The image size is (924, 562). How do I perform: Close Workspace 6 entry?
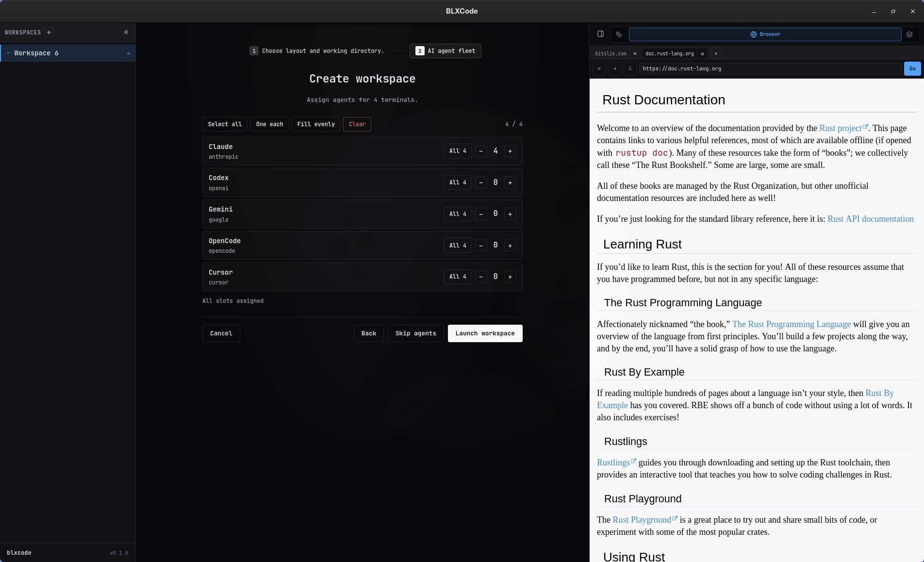click(128, 53)
